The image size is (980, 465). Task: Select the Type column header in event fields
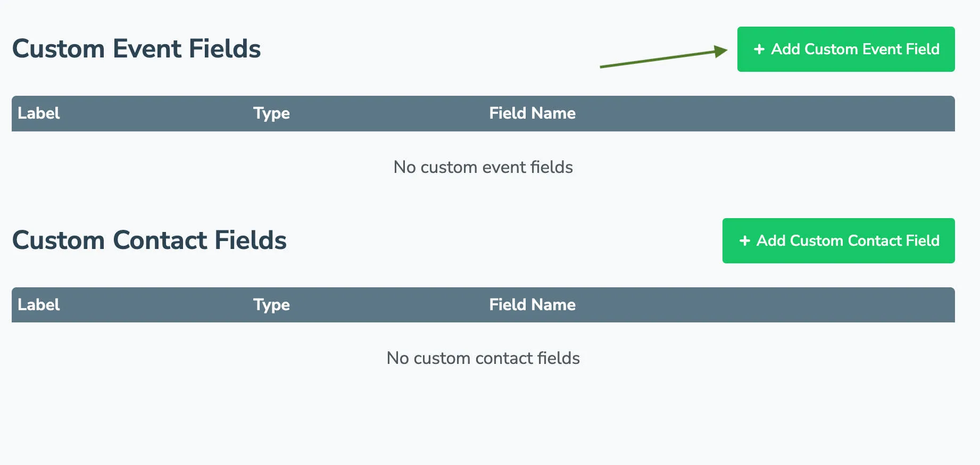click(x=271, y=113)
